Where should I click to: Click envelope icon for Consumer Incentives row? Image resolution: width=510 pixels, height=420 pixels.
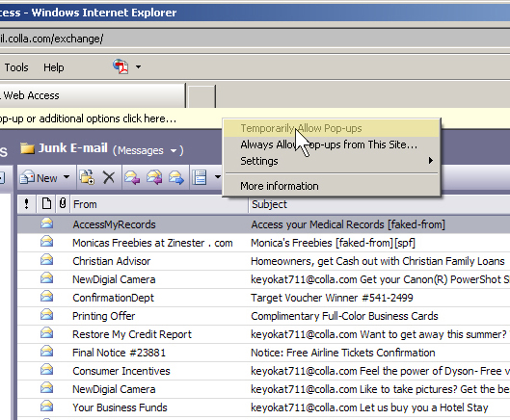pyautogui.click(x=47, y=370)
